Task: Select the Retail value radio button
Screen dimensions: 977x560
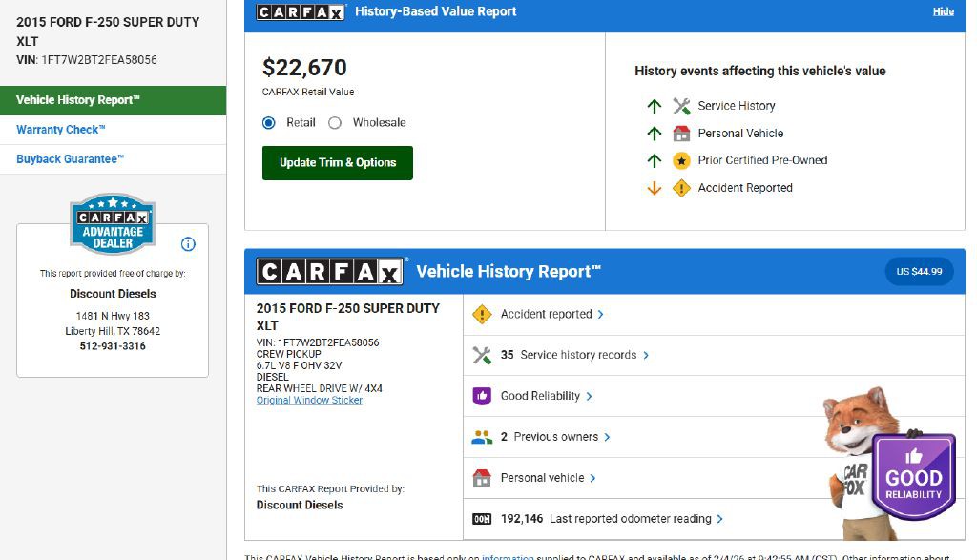Action: pyautogui.click(x=269, y=122)
